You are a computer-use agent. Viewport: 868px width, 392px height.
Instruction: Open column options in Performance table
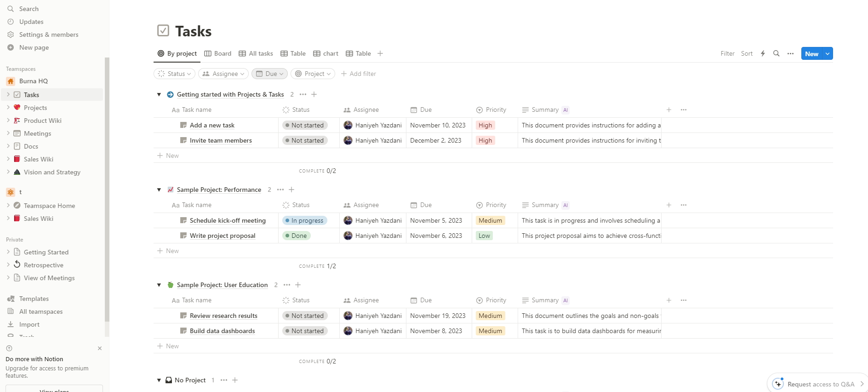point(684,205)
